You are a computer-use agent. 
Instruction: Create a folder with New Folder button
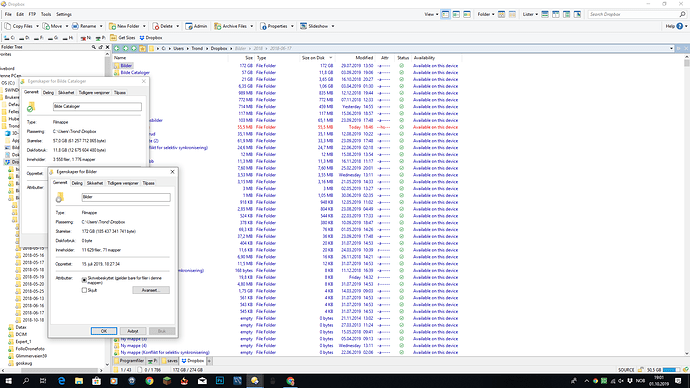coord(125,26)
